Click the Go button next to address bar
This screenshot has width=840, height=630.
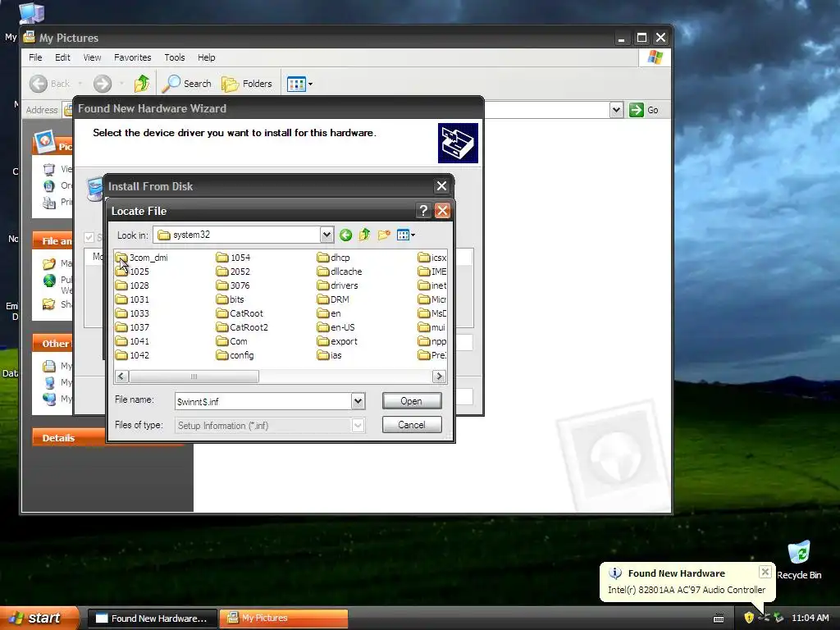point(644,110)
